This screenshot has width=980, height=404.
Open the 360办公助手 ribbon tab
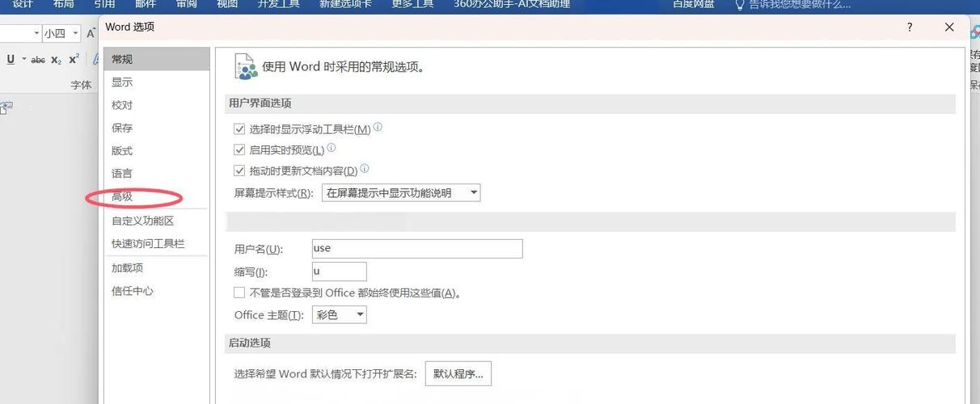click(511, 4)
